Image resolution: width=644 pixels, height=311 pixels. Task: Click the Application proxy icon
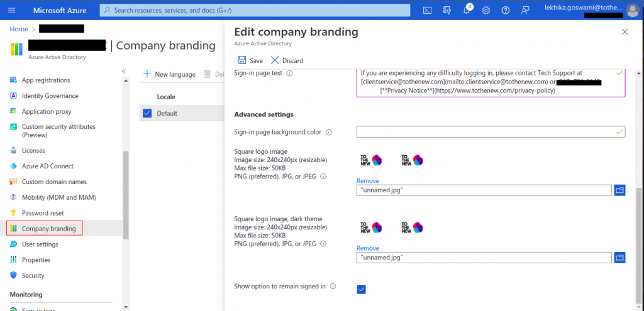(14, 111)
